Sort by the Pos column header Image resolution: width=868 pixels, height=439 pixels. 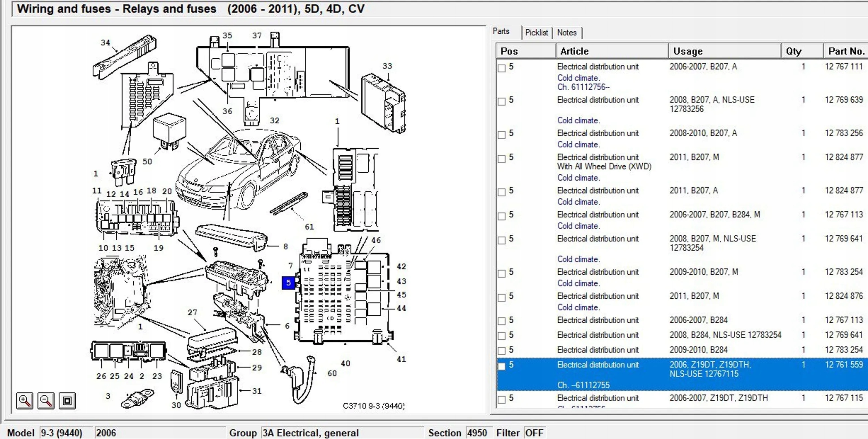pos(526,51)
